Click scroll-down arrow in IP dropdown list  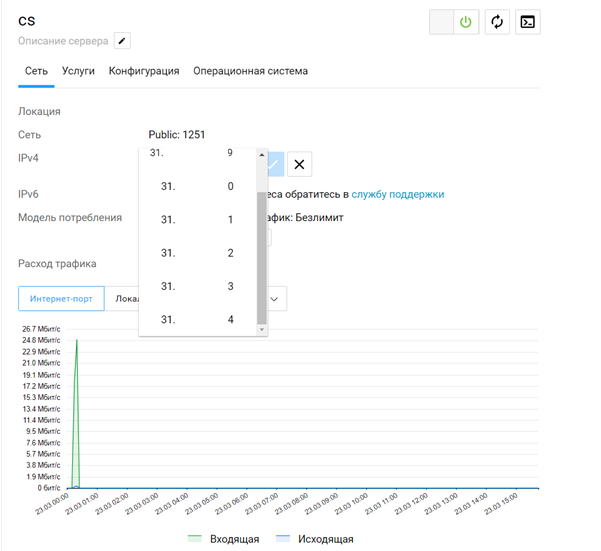pos(262,329)
